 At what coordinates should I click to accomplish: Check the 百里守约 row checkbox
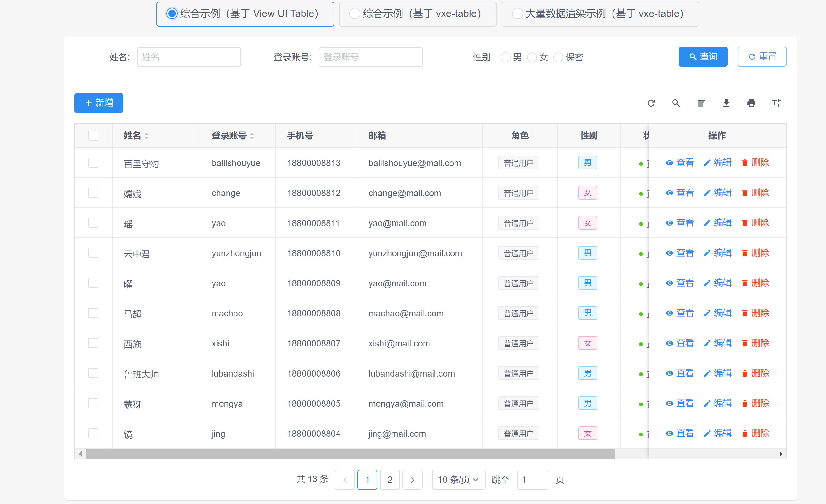[93, 163]
